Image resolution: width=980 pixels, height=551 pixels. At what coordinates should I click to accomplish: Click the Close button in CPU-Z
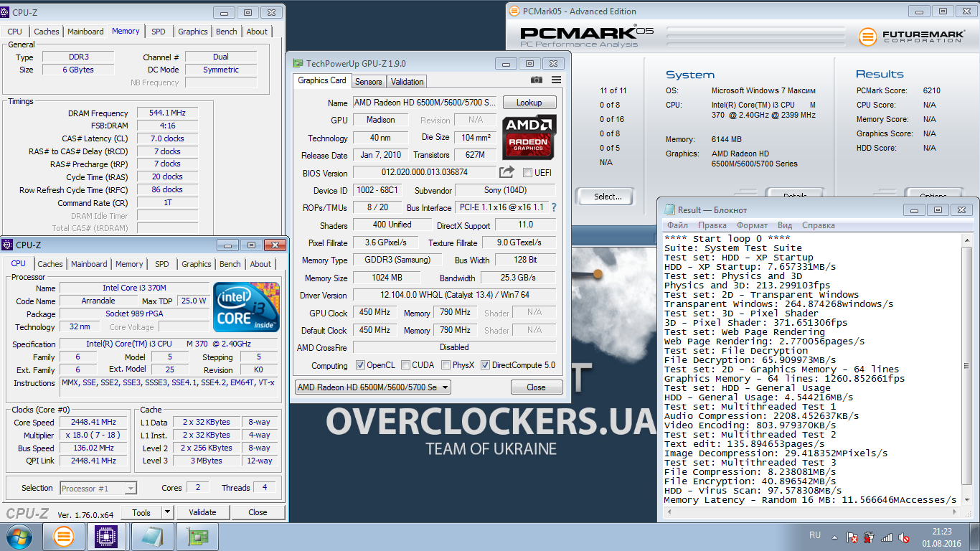(258, 512)
